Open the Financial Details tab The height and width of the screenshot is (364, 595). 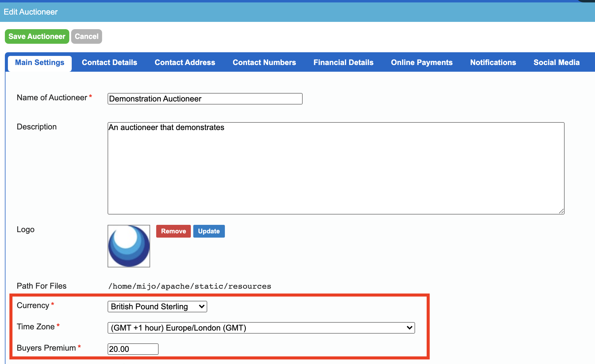click(343, 63)
